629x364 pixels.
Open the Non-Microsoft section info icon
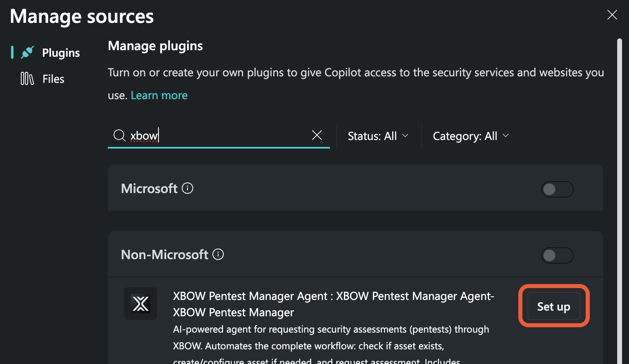pos(218,254)
